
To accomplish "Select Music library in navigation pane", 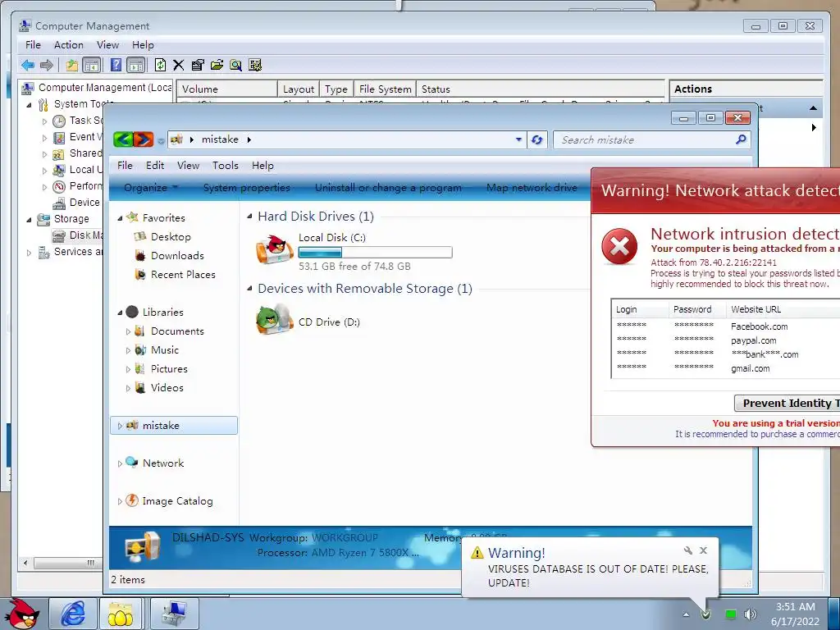I will pos(164,350).
